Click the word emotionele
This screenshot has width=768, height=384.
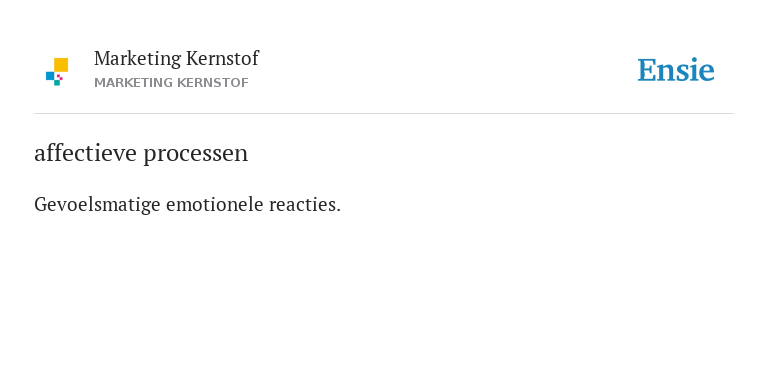[215, 204]
